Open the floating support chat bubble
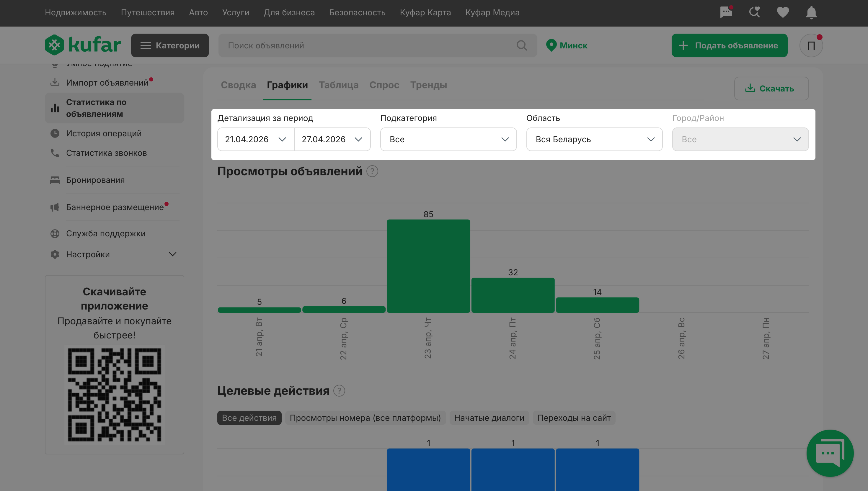 [x=830, y=453]
